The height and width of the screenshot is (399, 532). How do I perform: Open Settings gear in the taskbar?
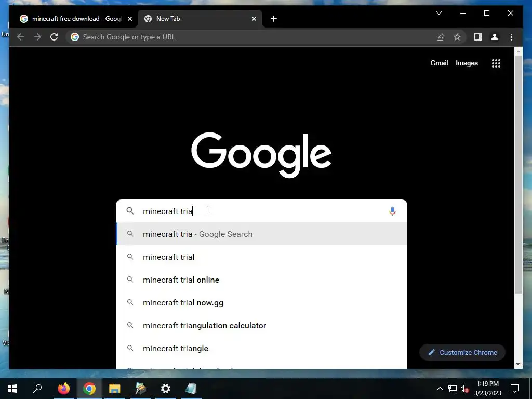[x=166, y=389]
